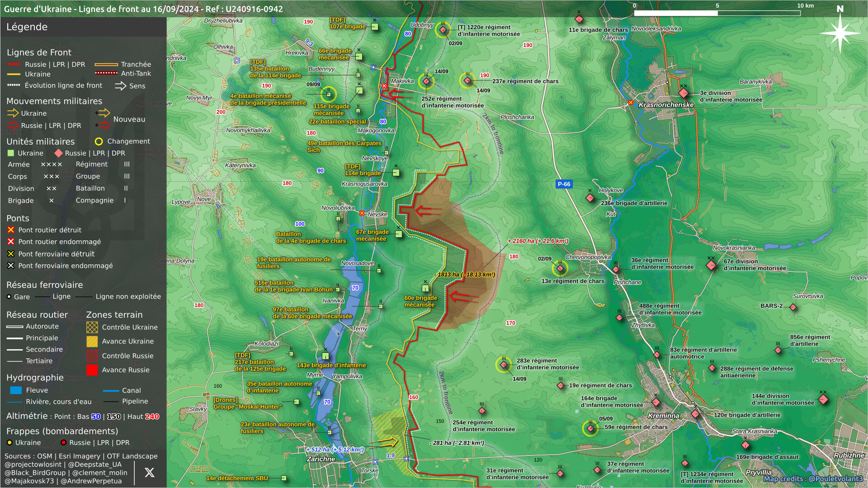868x488 pixels.
Task: Click the 67e brigade mécanisée unit square
Action: [x=399, y=234]
